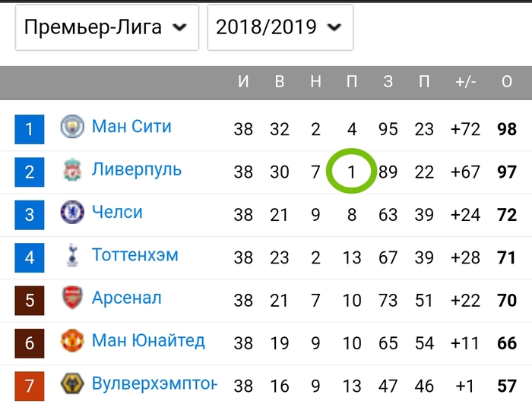532x407 pixels.
Task: Click the Manchester City club crest
Action: click(x=72, y=127)
